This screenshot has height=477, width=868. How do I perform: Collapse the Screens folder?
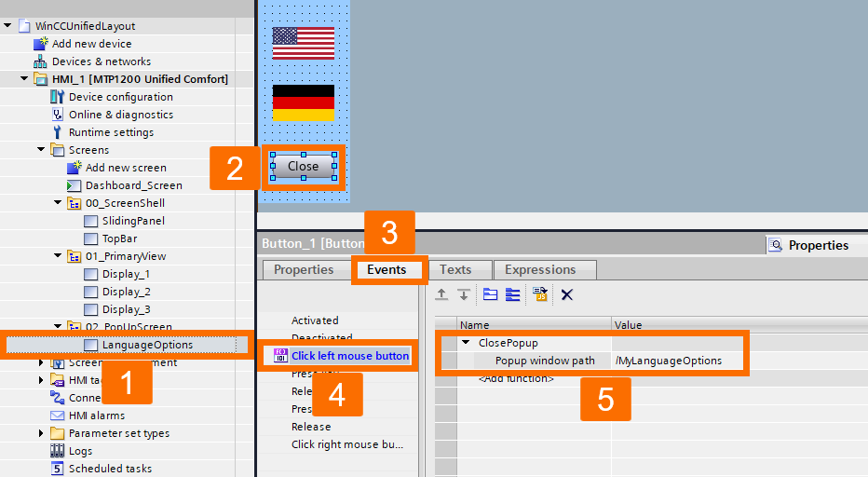(41, 150)
